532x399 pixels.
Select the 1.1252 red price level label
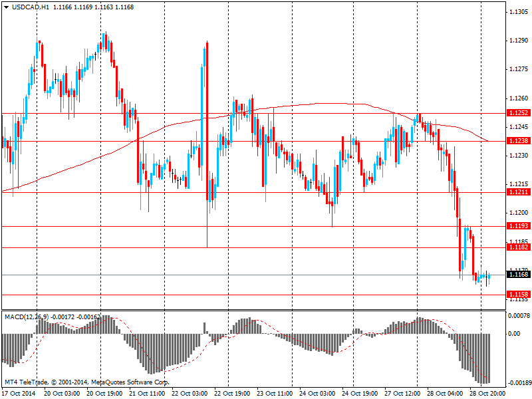(x=517, y=113)
